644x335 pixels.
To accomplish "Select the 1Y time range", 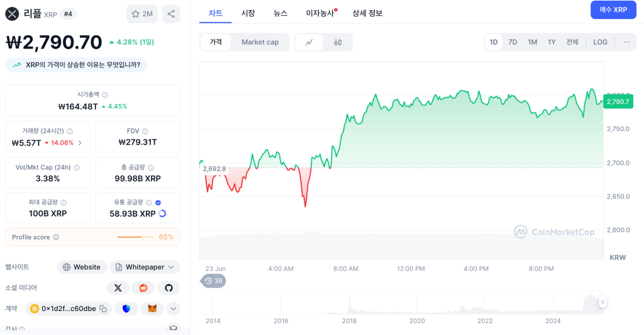I will (x=552, y=42).
